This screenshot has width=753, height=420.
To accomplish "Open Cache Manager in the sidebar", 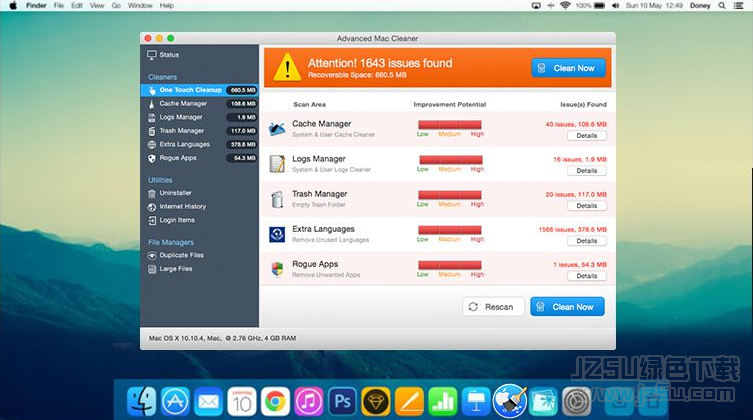I will point(199,104).
